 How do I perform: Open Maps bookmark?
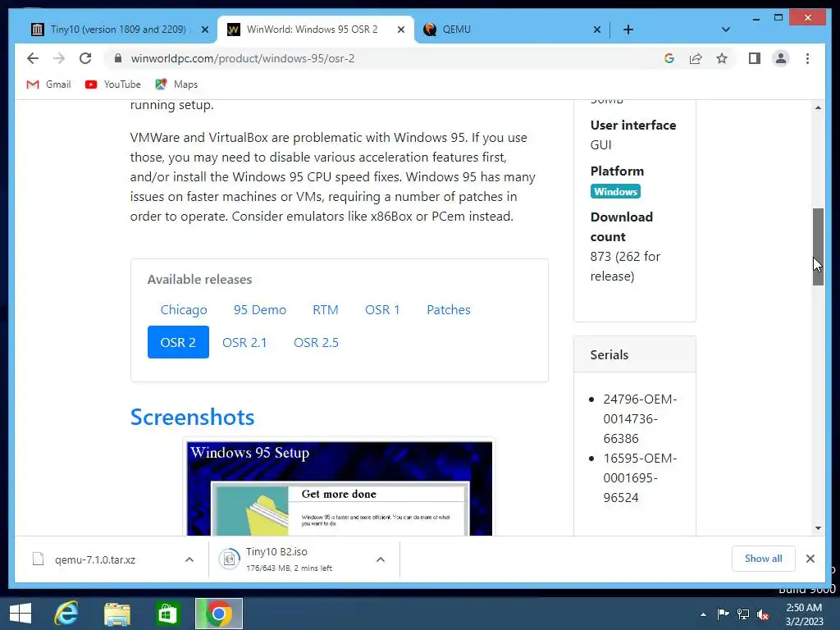(x=176, y=84)
